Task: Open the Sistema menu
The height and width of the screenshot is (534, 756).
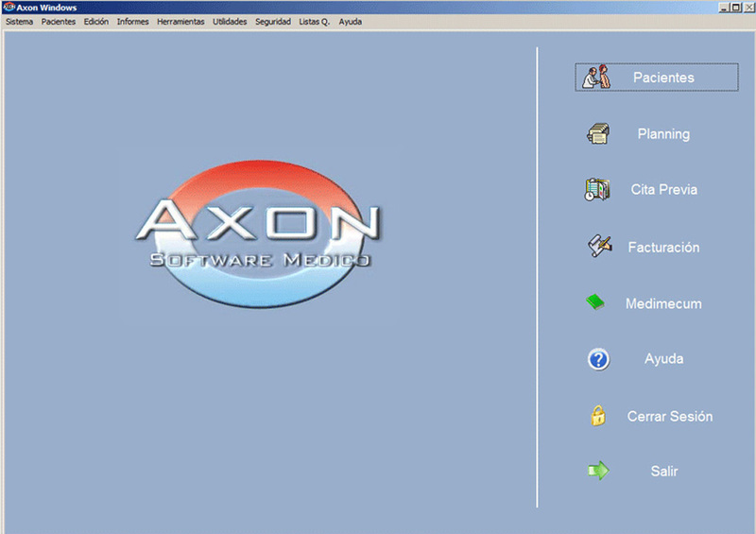Action: [19, 22]
